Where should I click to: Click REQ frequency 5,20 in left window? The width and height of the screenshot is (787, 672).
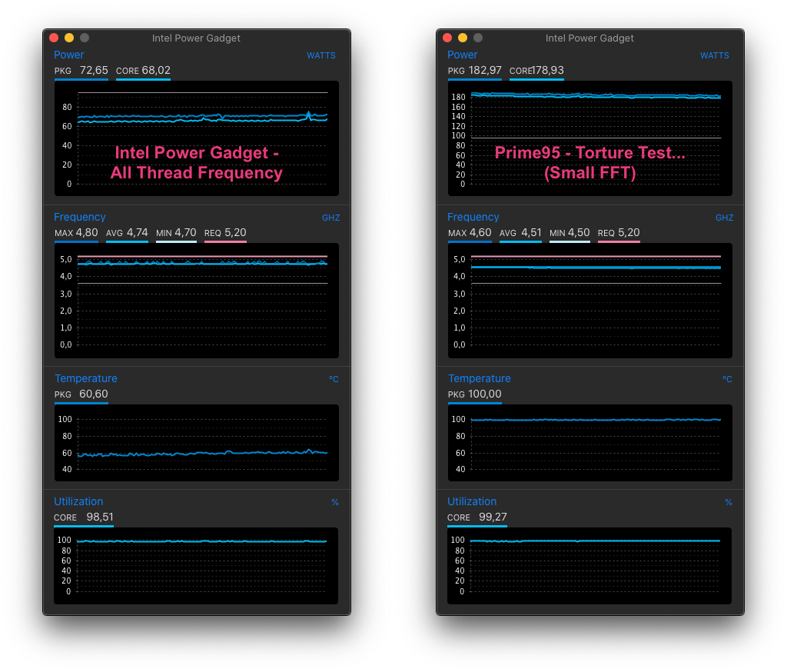235,232
